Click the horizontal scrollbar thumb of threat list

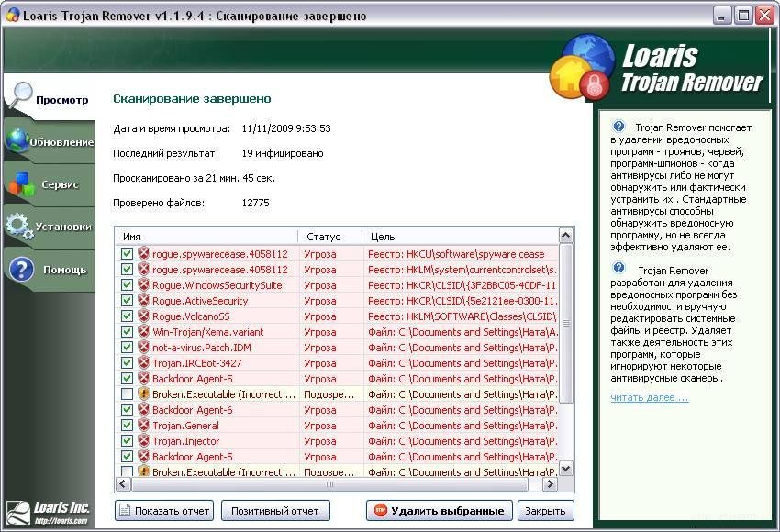[x=329, y=483]
